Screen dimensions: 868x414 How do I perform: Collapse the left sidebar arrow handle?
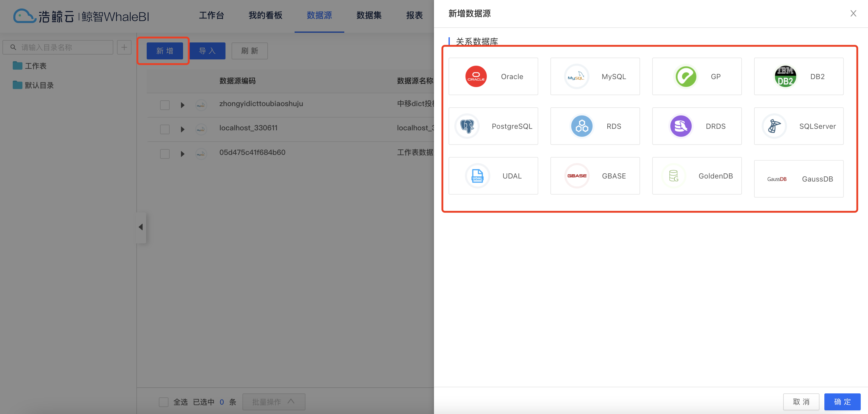pos(141,227)
